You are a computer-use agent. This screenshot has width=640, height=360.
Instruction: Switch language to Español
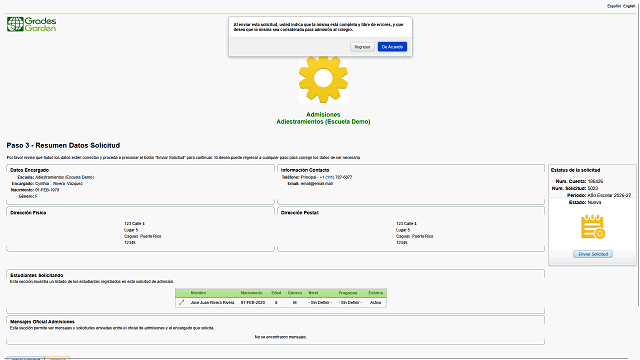(613, 6)
